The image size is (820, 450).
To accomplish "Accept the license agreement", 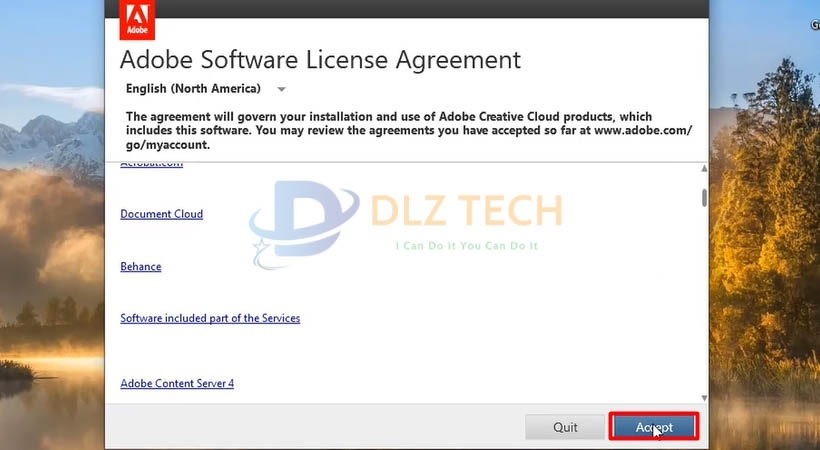I will pyautogui.click(x=654, y=427).
